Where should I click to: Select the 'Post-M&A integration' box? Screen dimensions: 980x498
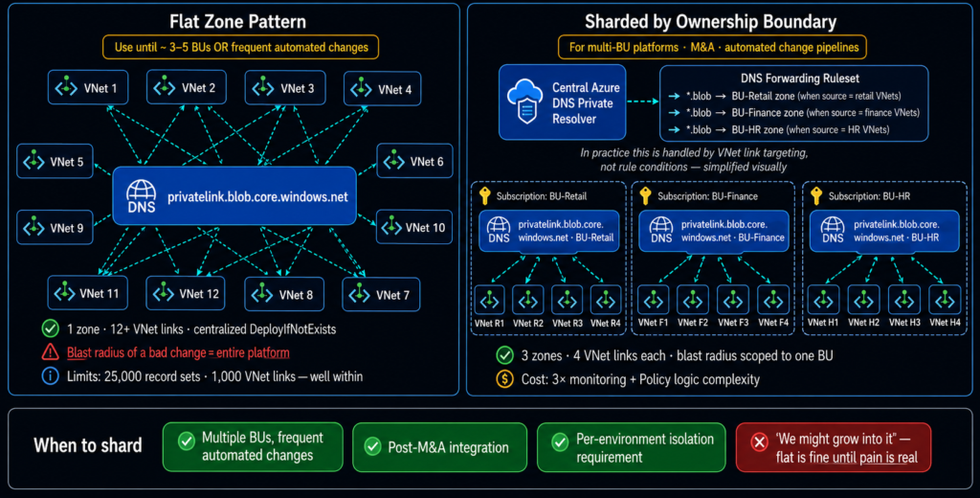pos(440,447)
